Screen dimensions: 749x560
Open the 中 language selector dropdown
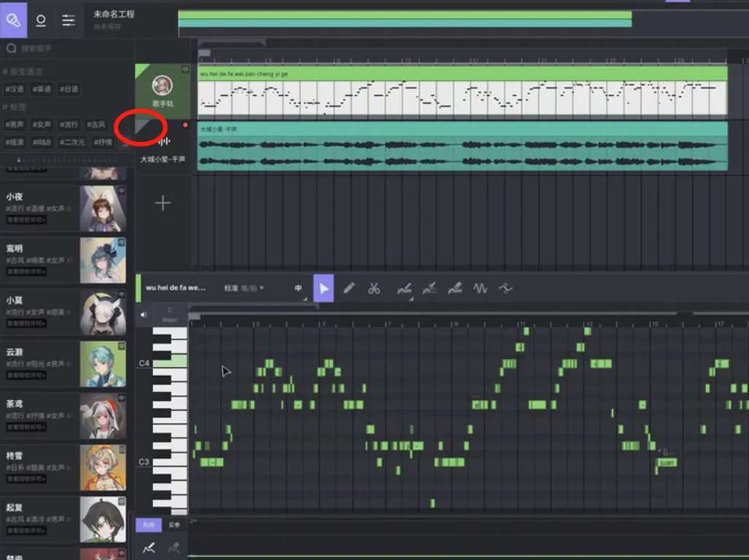(299, 288)
